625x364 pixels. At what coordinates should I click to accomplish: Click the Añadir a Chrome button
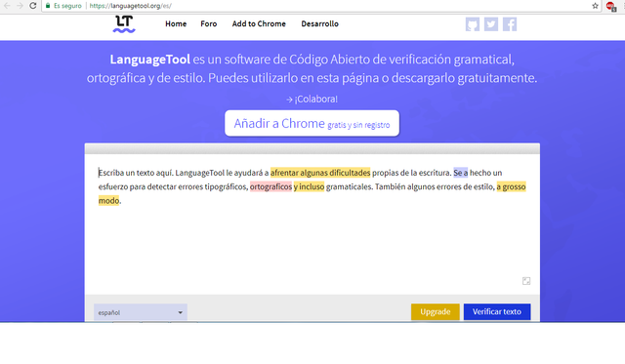pos(312,124)
